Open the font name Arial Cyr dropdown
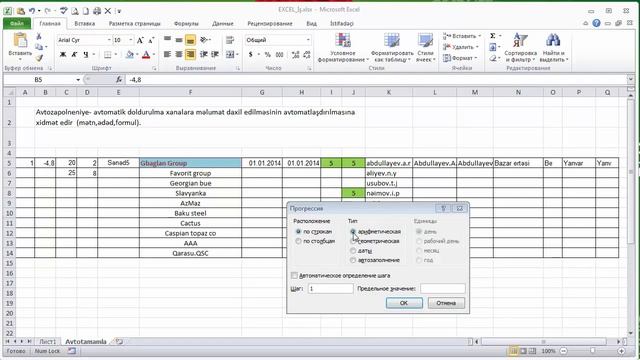This screenshot has width=640, height=360. [109, 40]
